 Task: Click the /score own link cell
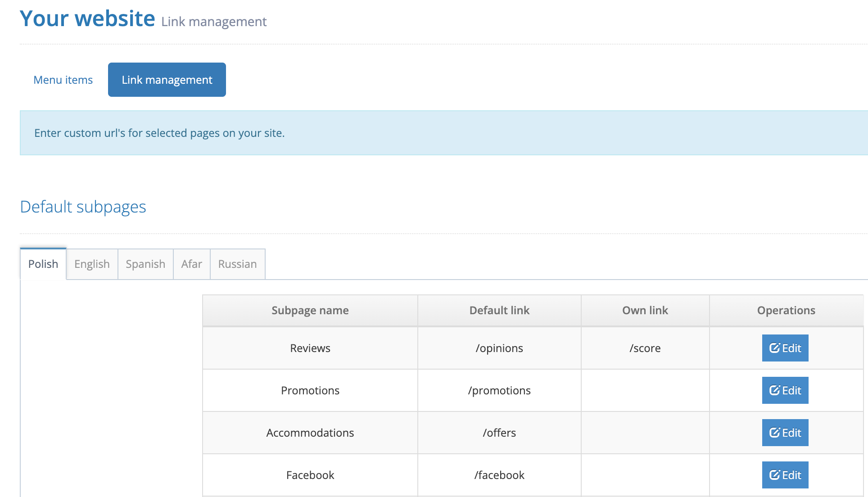coord(645,348)
